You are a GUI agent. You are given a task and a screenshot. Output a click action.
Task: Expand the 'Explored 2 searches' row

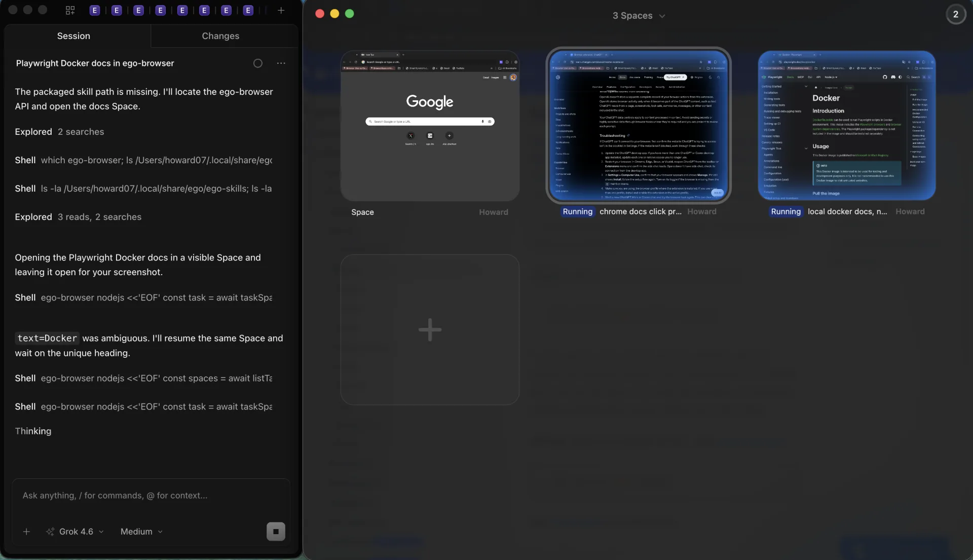[59, 132]
